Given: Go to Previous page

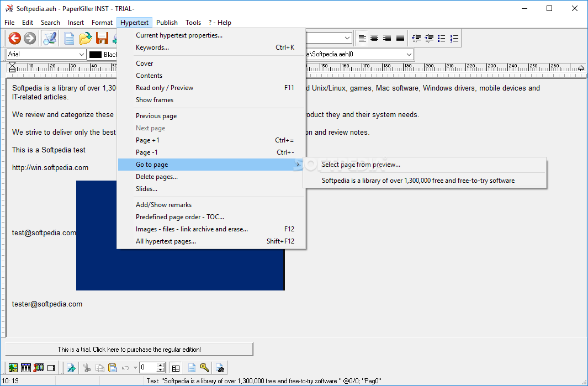Looking at the screenshot, I should click(x=211, y=116).
